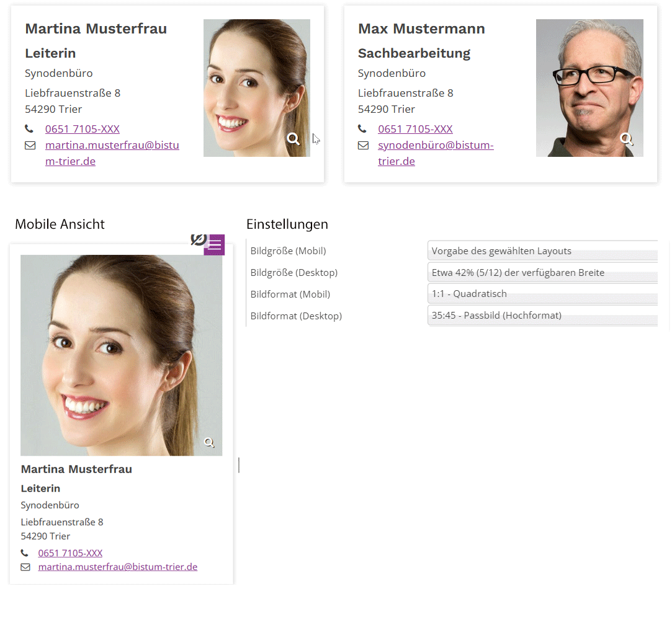Screen dimensions: 672x620
Task: Click Max Mustermann's phone number link
Action: coord(415,129)
